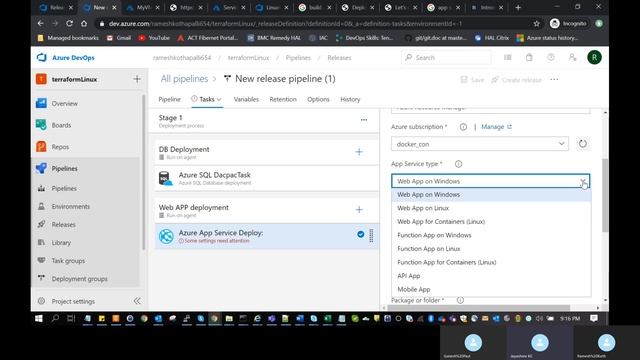This screenshot has height=360, width=640.
Task: Grab Azure App Service Deploy drag handle
Action: tap(371, 236)
